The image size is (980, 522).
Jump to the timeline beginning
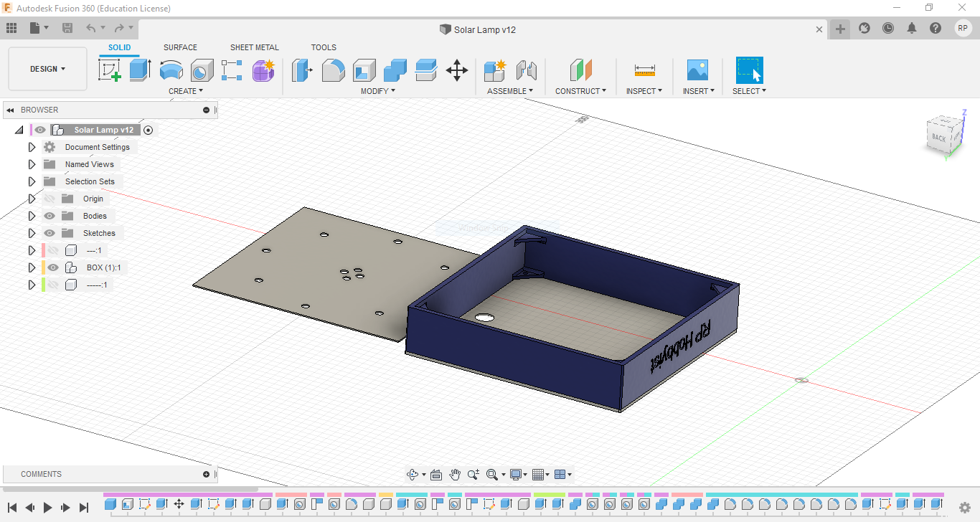click(x=12, y=508)
